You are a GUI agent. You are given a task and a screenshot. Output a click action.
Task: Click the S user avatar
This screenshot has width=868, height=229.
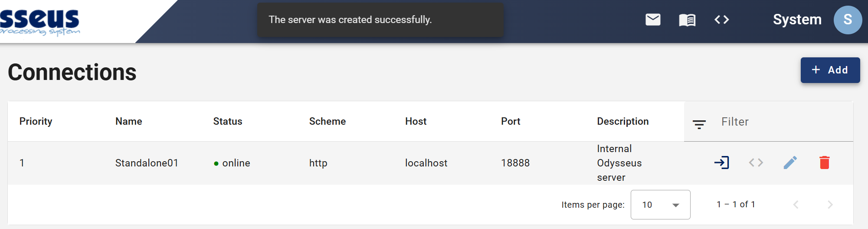848,20
